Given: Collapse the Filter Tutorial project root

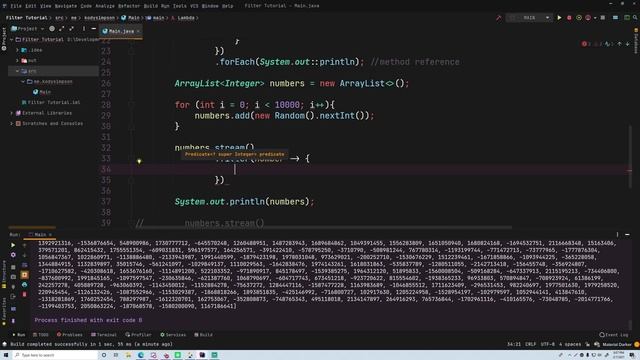Looking at the screenshot, I should [12, 40].
